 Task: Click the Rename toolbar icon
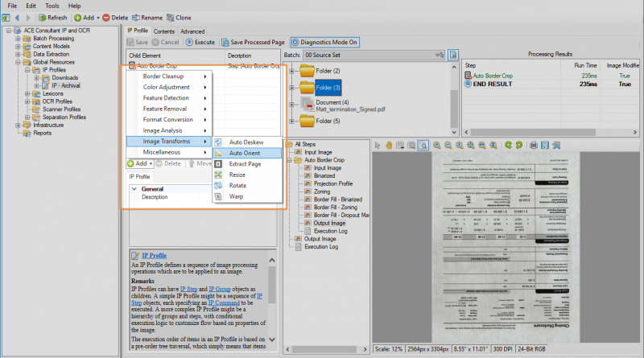point(135,17)
